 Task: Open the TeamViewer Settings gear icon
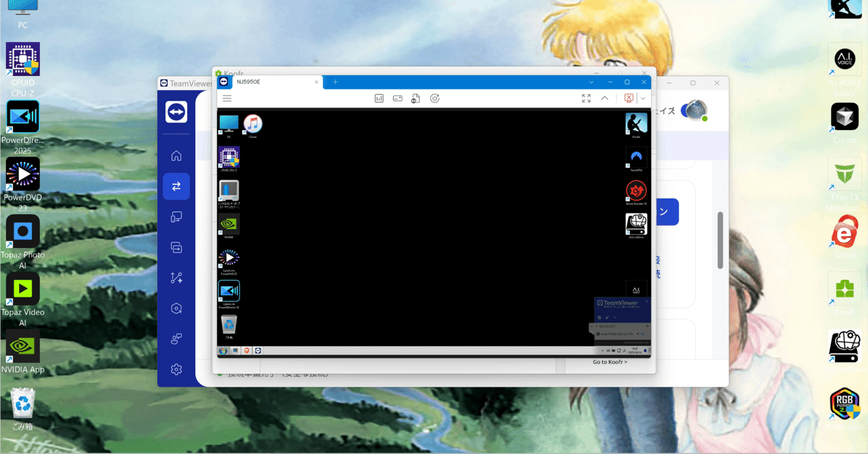point(176,369)
